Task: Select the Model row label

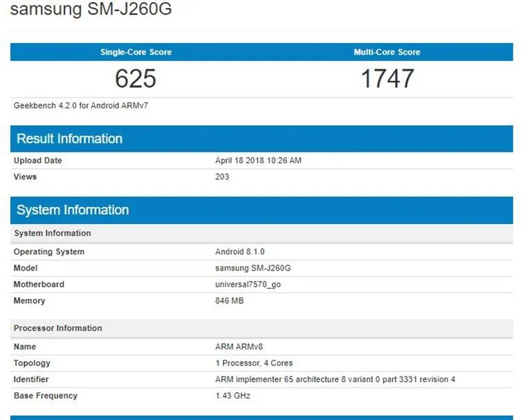Action: tap(26, 268)
